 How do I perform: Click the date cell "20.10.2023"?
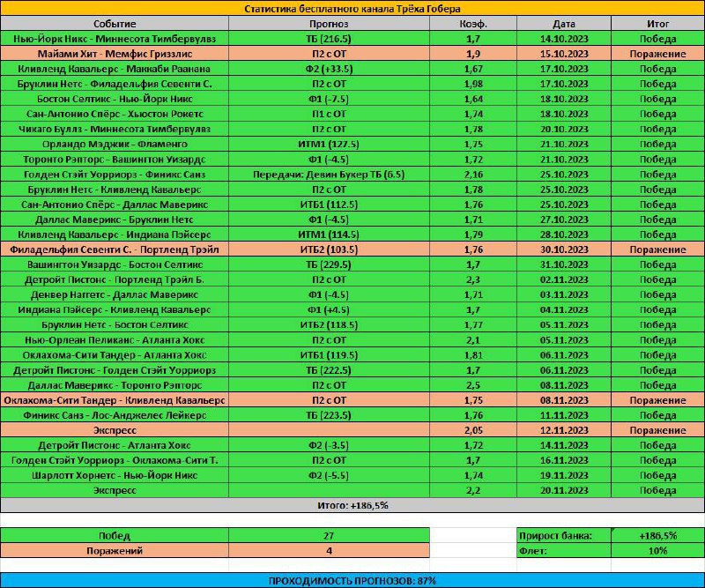coord(564,129)
